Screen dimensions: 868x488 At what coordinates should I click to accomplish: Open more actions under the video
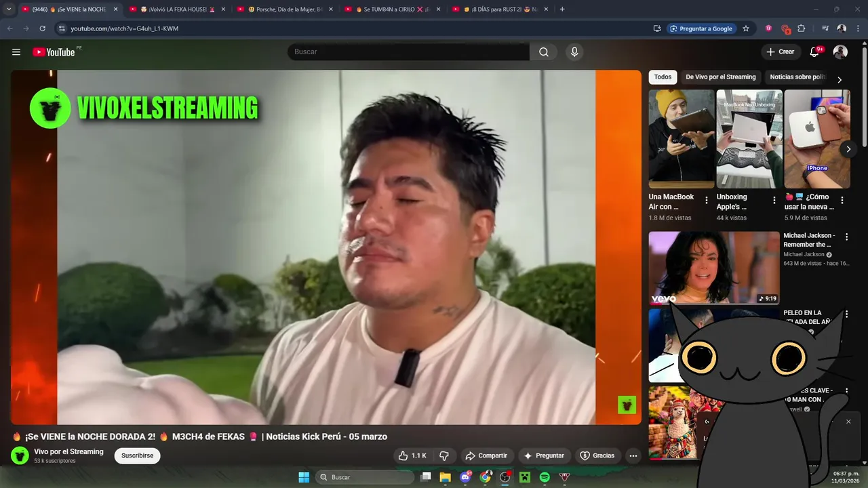[633, 455]
